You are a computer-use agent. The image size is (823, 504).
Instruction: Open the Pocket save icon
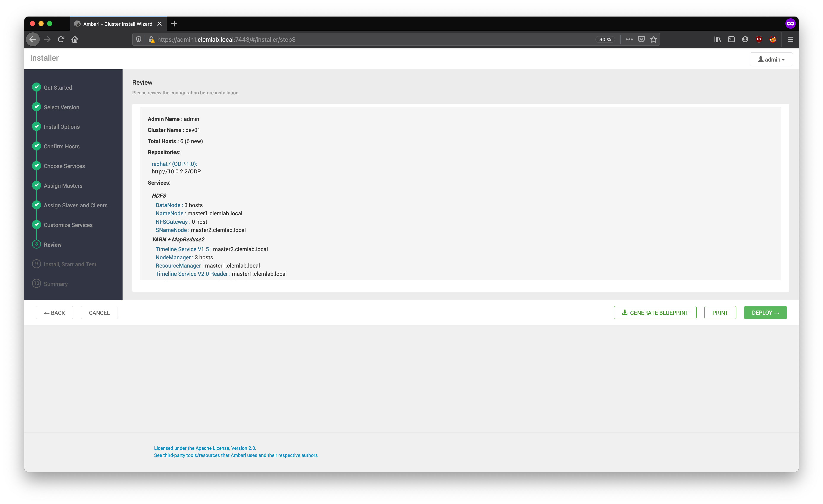click(x=641, y=39)
